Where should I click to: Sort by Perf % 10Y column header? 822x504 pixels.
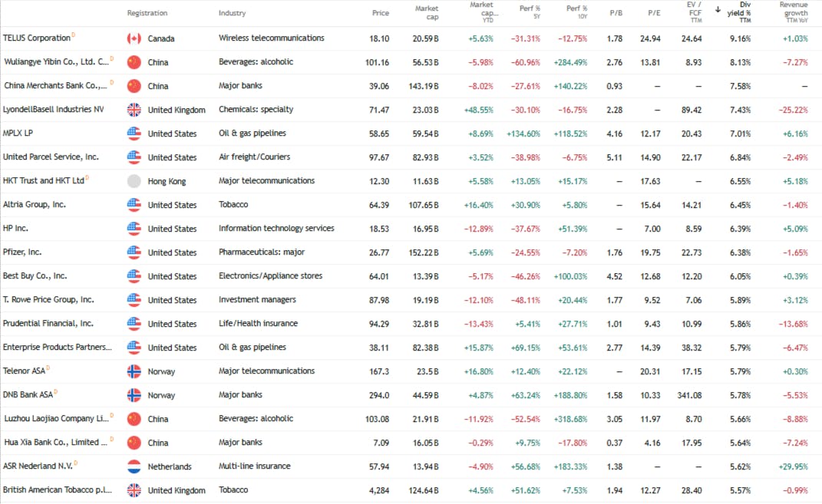(576, 12)
